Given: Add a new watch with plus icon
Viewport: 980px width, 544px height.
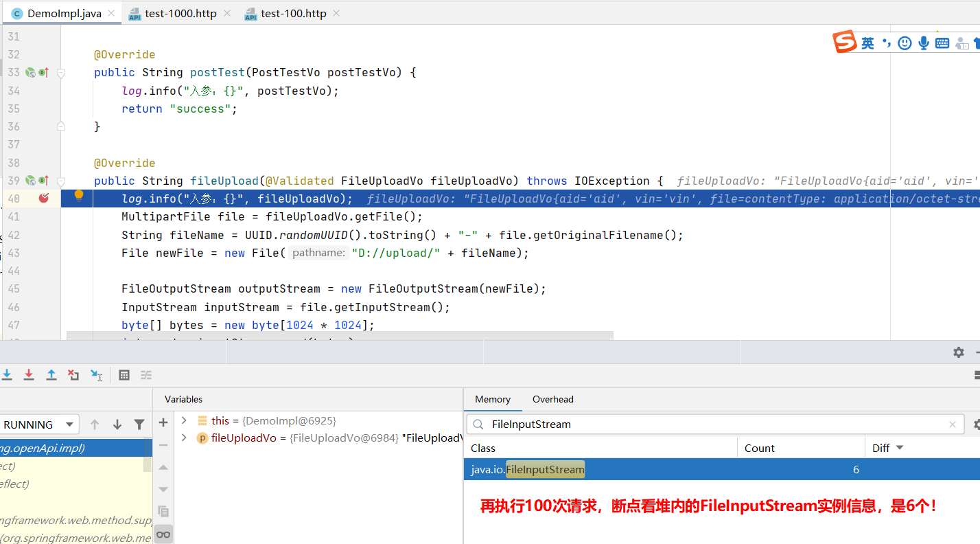Looking at the screenshot, I should (163, 422).
